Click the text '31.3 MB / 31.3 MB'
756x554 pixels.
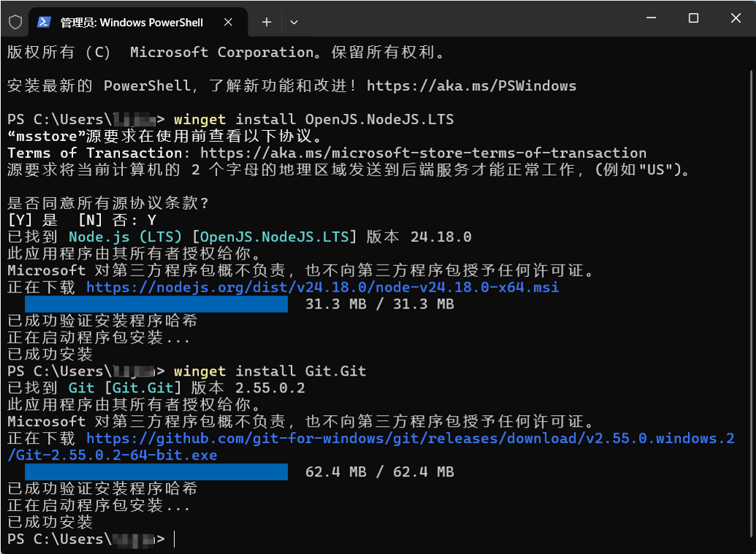point(379,304)
